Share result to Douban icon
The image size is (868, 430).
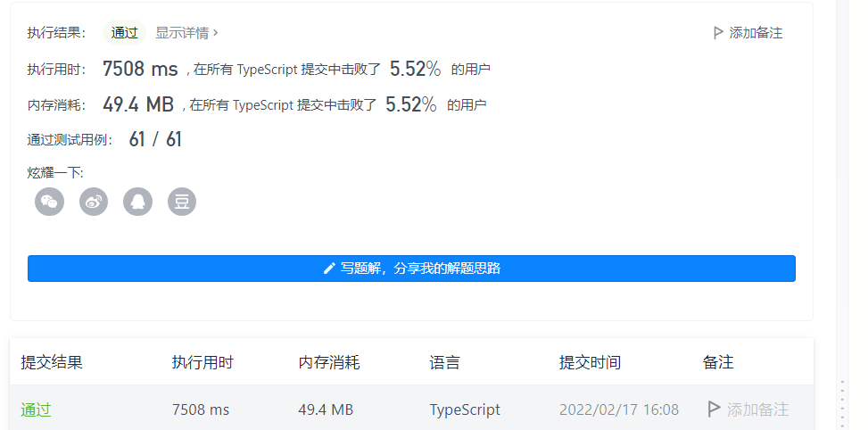(x=182, y=202)
